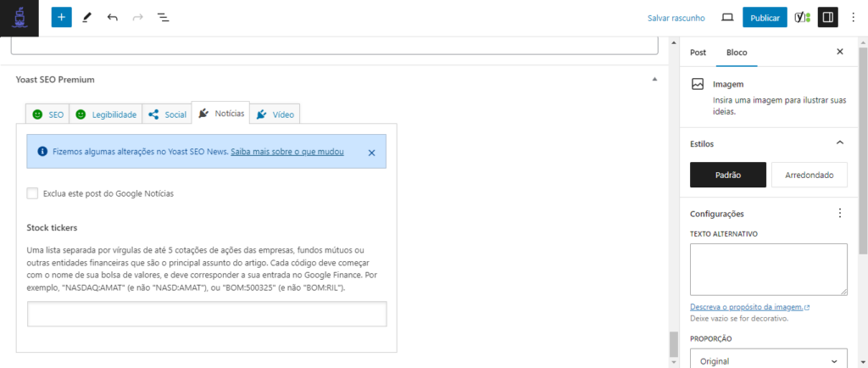The width and height of the screenshot is (868, 368).
Task: Open the three-dot options menu in the top bar
Action: point(853,18)
